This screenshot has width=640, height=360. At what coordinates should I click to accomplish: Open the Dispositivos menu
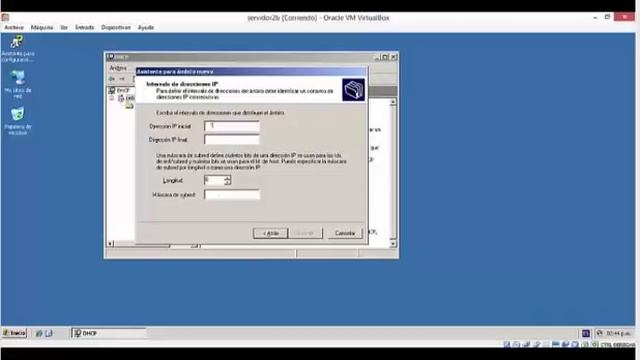(x=116, y=27)
